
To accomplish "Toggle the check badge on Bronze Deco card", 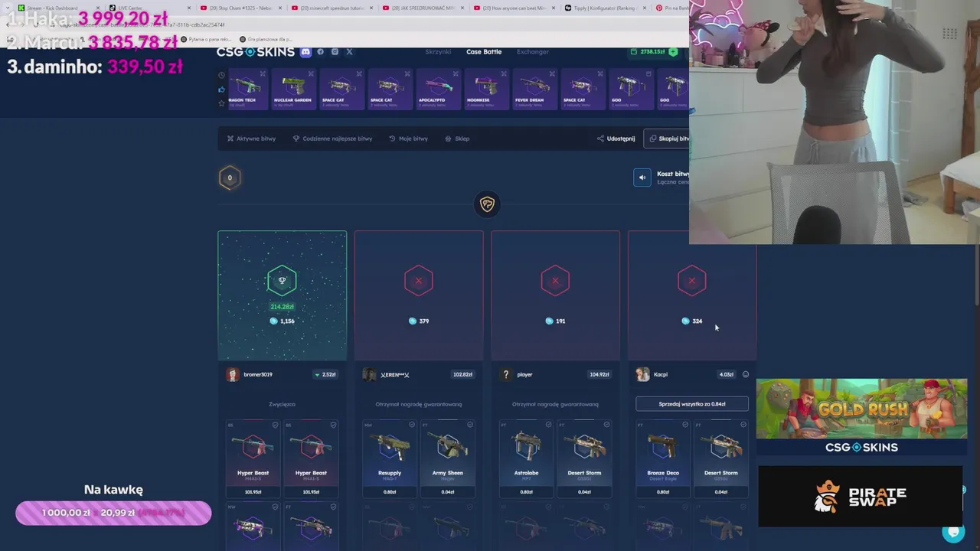I will coord(685,425).
